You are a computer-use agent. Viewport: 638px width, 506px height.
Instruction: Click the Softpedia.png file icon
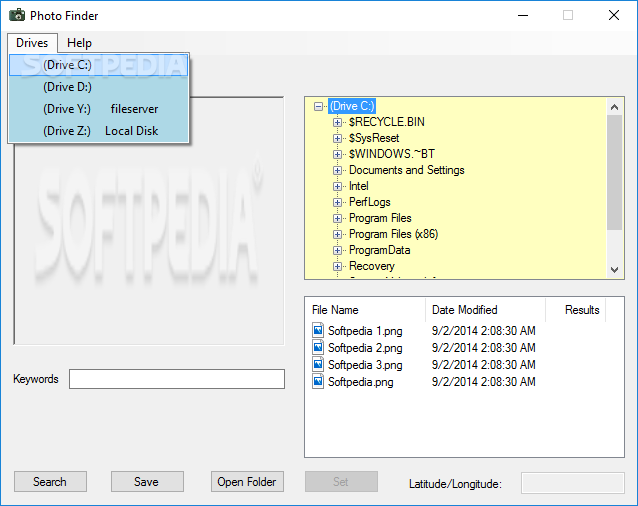[318, 381]
